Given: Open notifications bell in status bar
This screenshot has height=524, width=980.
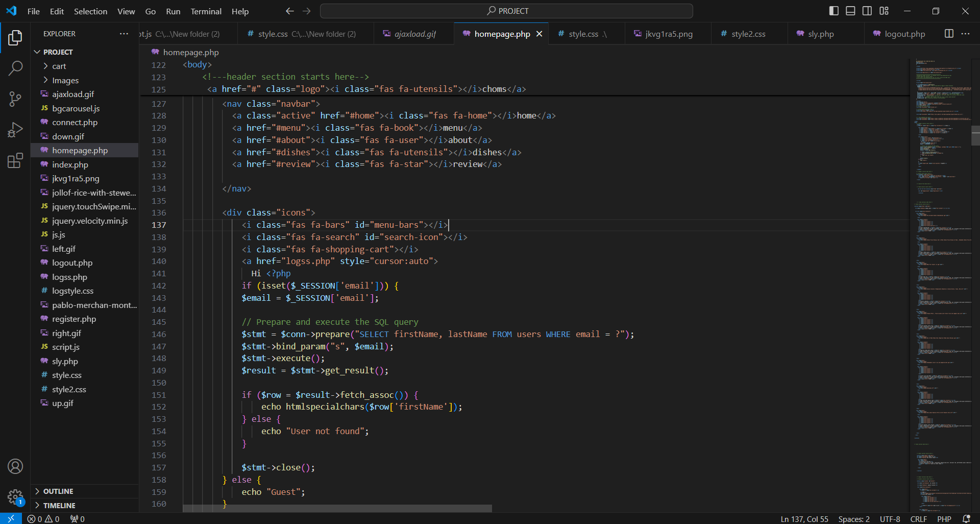Looking at the screenshot, I should [966, 519].
